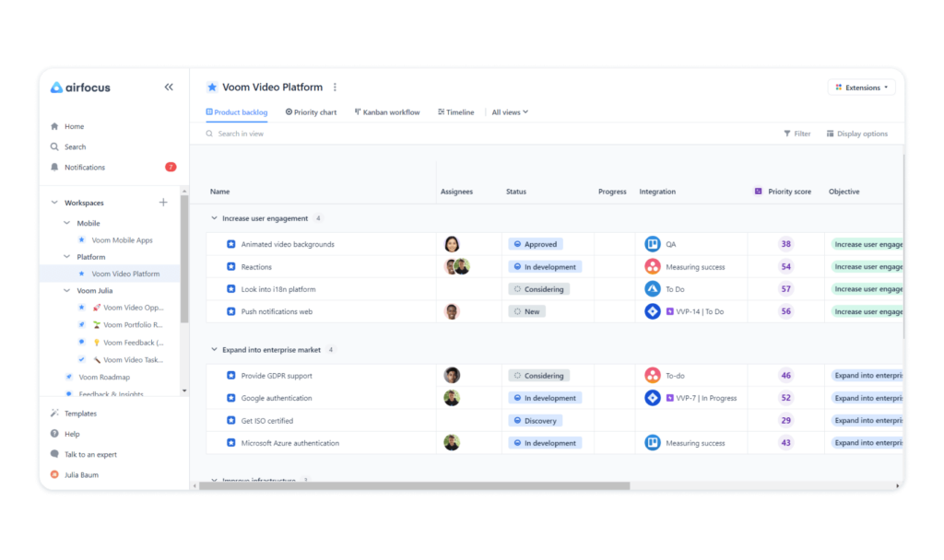Click the red notifications count badge
This screenshot has height=560, width=944.
[171, 168]
